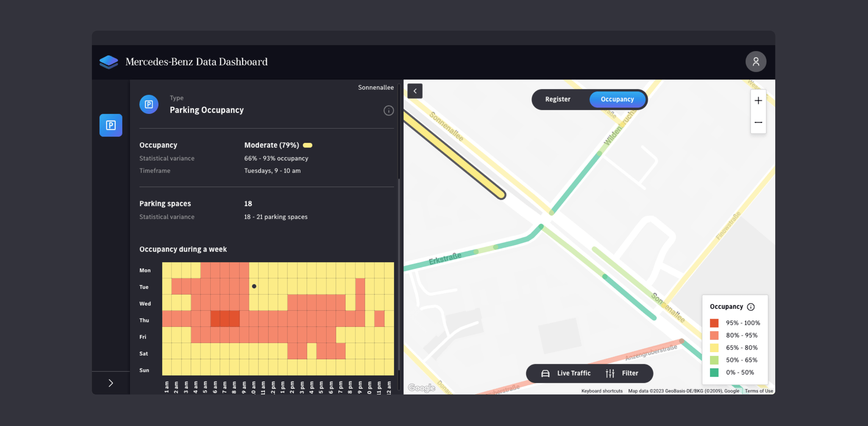Open the map Filter options

(x=622, y=373)
